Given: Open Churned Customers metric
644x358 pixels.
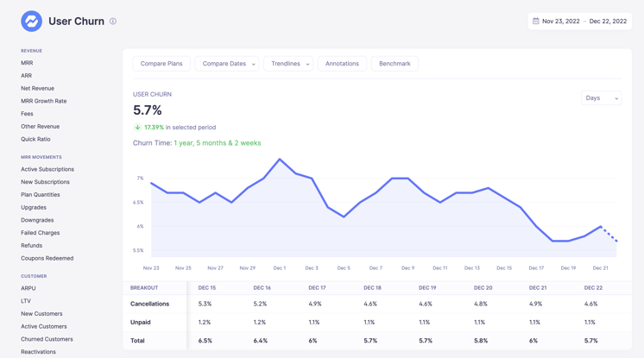Looking at the screenshot, I should tap(47, 339).
